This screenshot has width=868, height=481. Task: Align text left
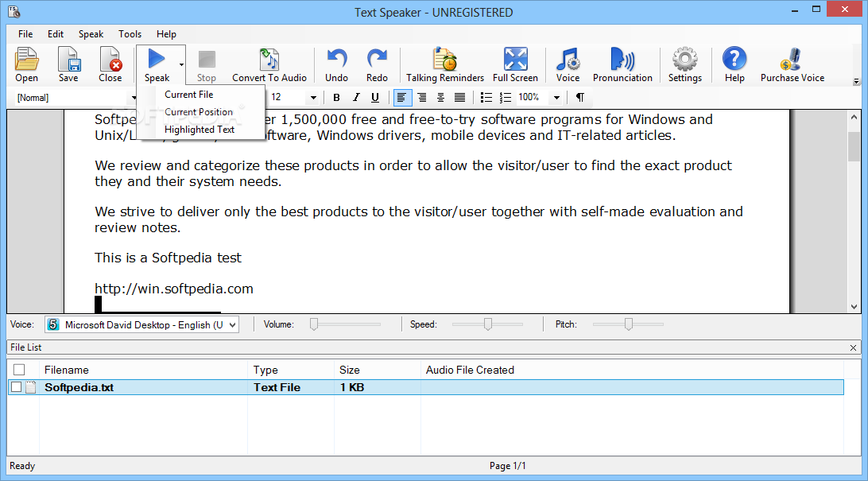point(402,98)
